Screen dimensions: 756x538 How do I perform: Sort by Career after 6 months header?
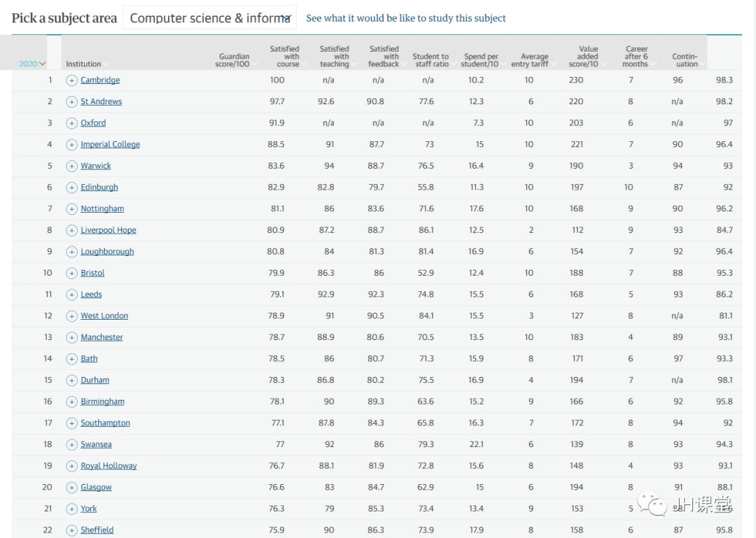point(636,57)
